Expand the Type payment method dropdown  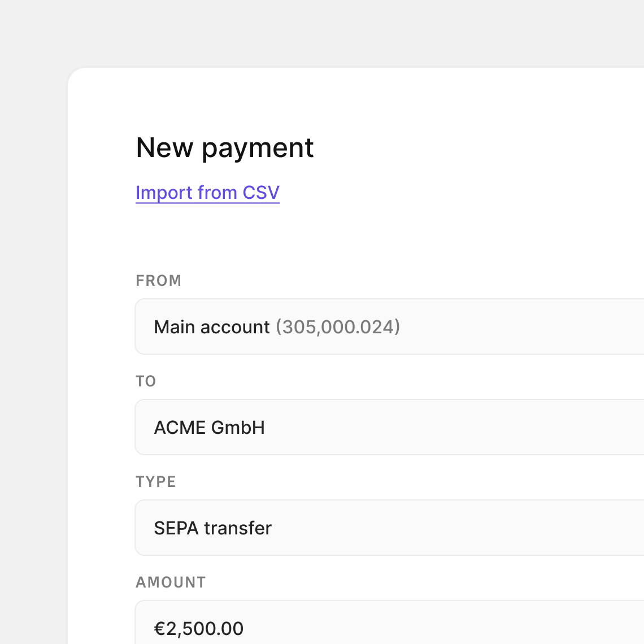click(390, 528)
